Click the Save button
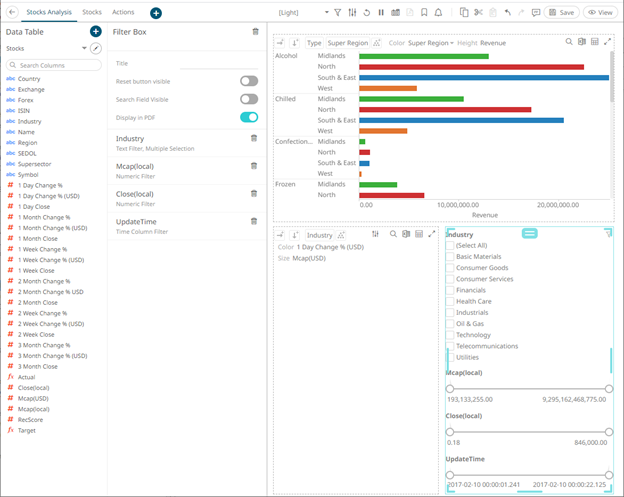This screenshot has width=624, height=497. 562,12
